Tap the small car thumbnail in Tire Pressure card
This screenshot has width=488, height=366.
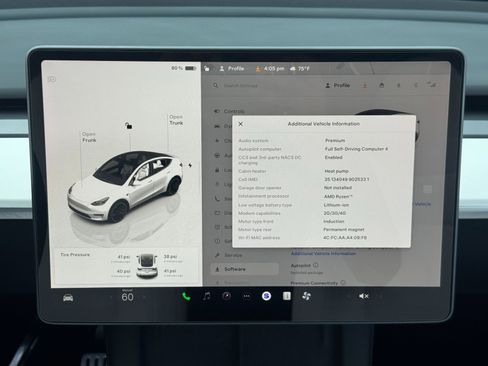[x=147, y=266]
